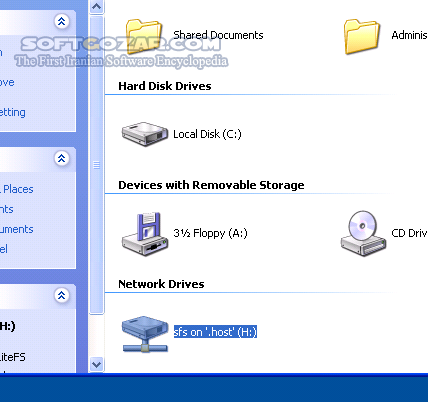Click the Add or remove programs link

(x=7, y=82)
